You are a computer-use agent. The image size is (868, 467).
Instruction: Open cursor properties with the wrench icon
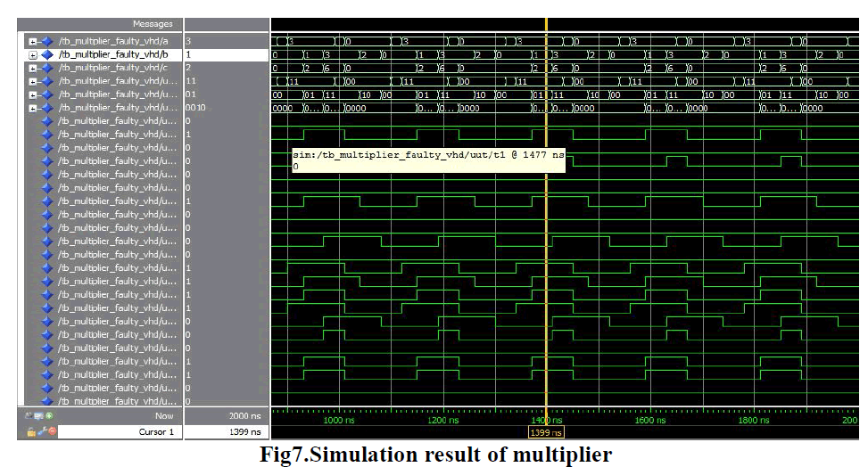point(41,431)
